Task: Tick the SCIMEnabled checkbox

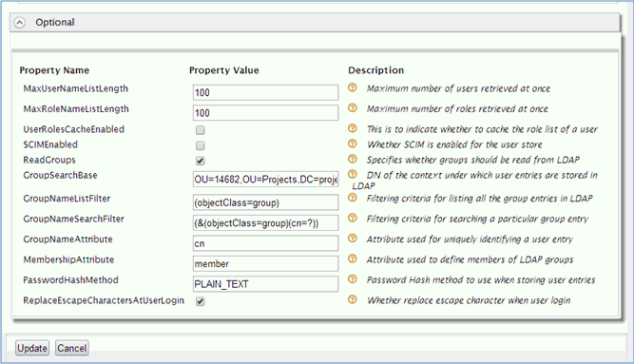Action: 201,145
